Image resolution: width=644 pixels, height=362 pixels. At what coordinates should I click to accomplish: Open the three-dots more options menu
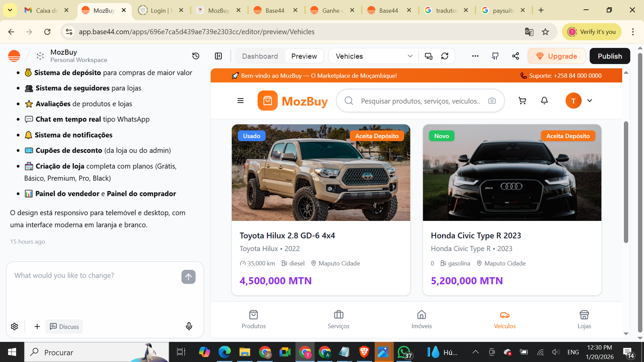pos(475,56)
